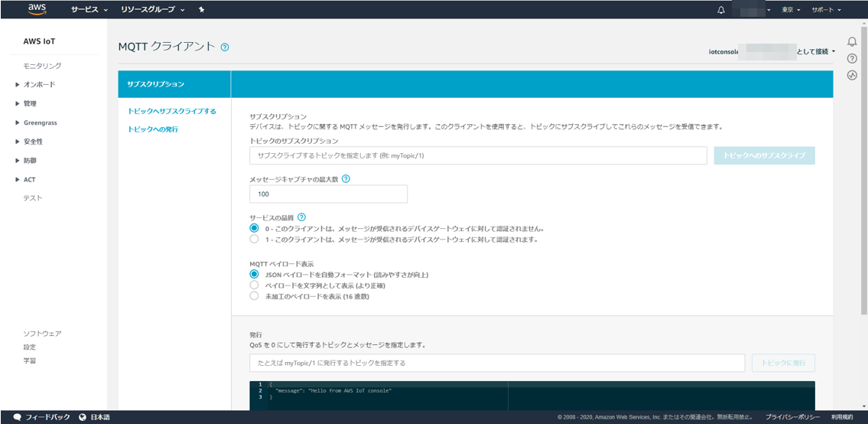
Task: Open ソフトウェア in the sidebar
Action: point(42,334)
